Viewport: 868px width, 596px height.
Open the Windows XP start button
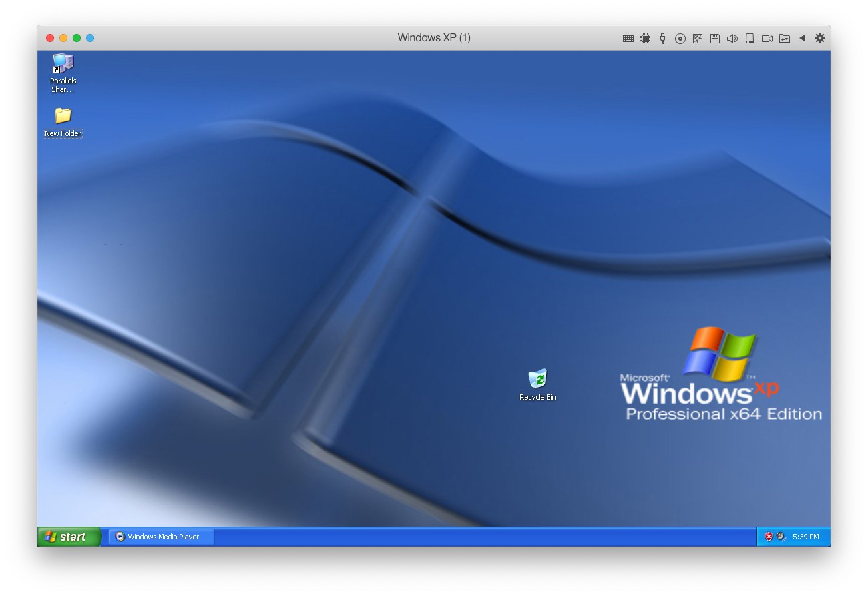click(x=69, y=537)
